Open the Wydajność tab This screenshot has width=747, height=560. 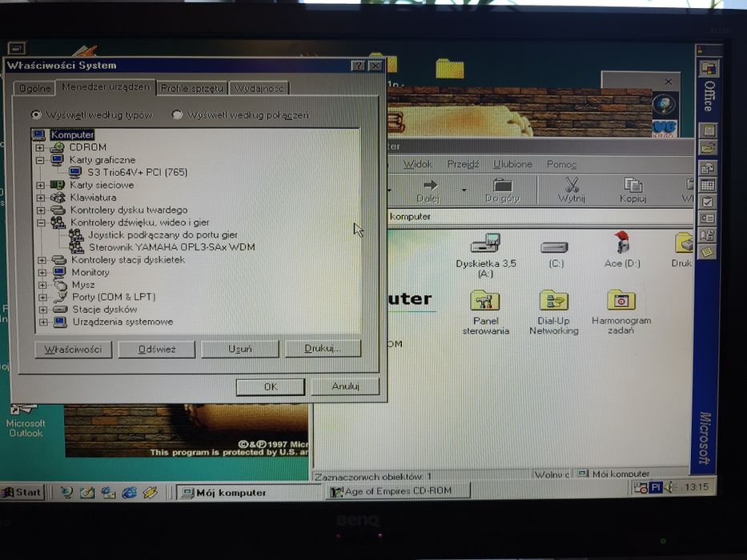pos(259,88)
